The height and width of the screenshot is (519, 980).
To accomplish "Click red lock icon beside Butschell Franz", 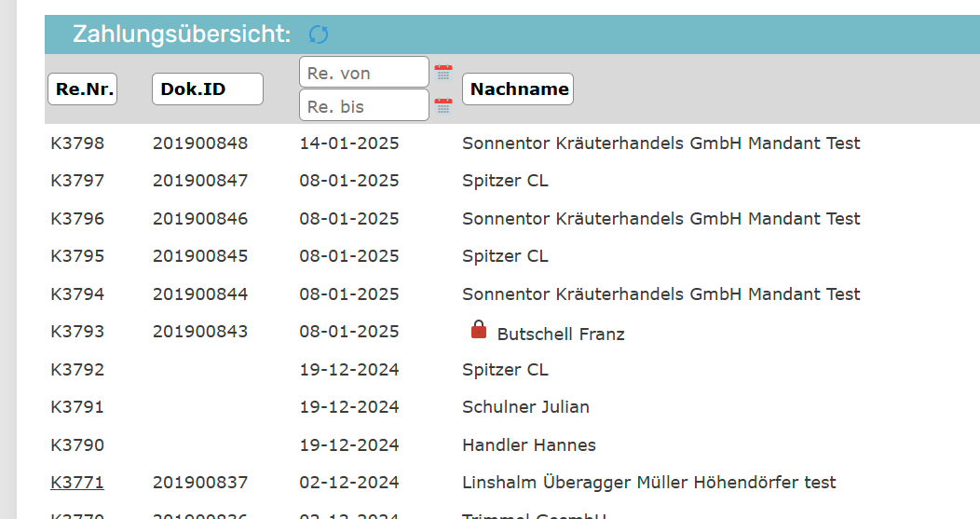I will (x=479, y=330).
